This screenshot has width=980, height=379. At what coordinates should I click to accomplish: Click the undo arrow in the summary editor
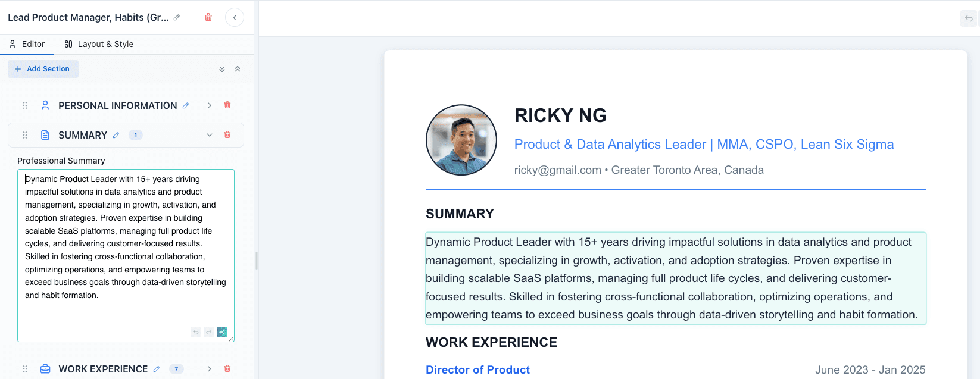(196, 332)
